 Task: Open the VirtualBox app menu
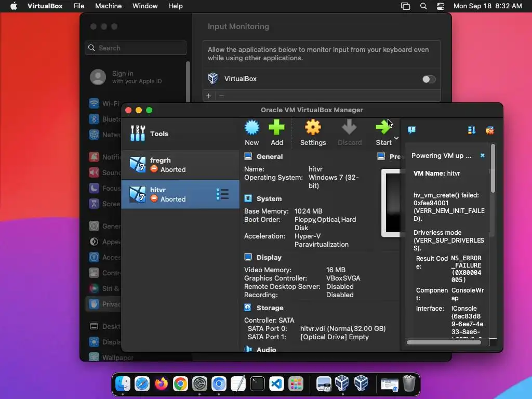[45, 6]
